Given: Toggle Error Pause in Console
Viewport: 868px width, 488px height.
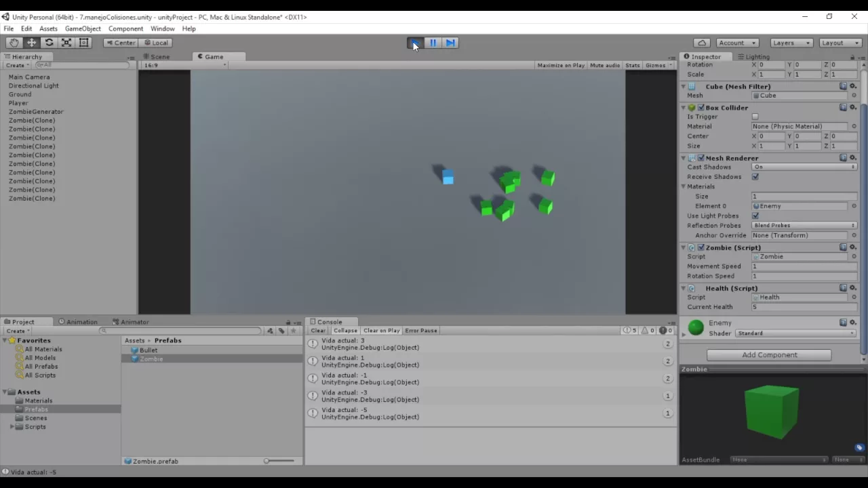Looking at the screenshot, I should tap(421, 331).
